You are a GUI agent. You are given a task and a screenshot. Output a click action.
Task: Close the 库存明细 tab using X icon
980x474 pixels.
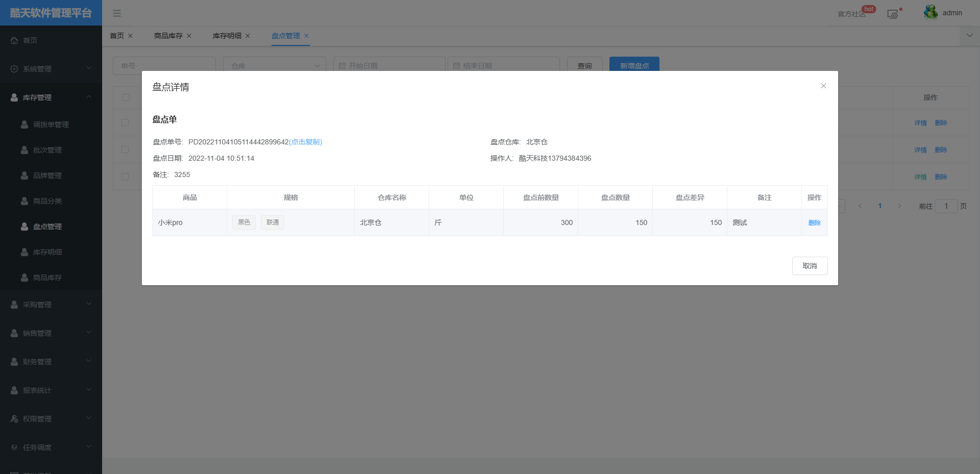[x=248, y=36]
